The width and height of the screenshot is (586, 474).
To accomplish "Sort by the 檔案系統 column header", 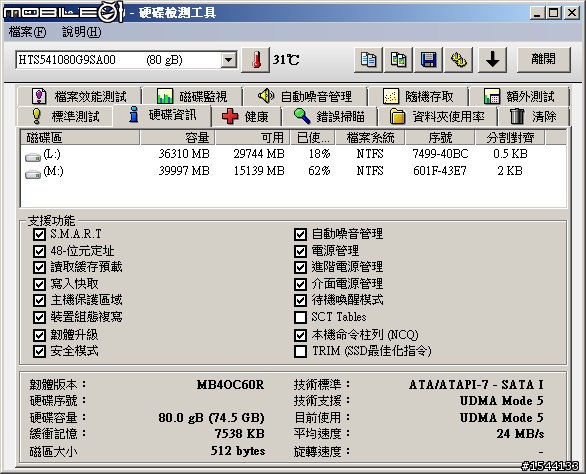I will pyautogui.click(x=370, y=138).
